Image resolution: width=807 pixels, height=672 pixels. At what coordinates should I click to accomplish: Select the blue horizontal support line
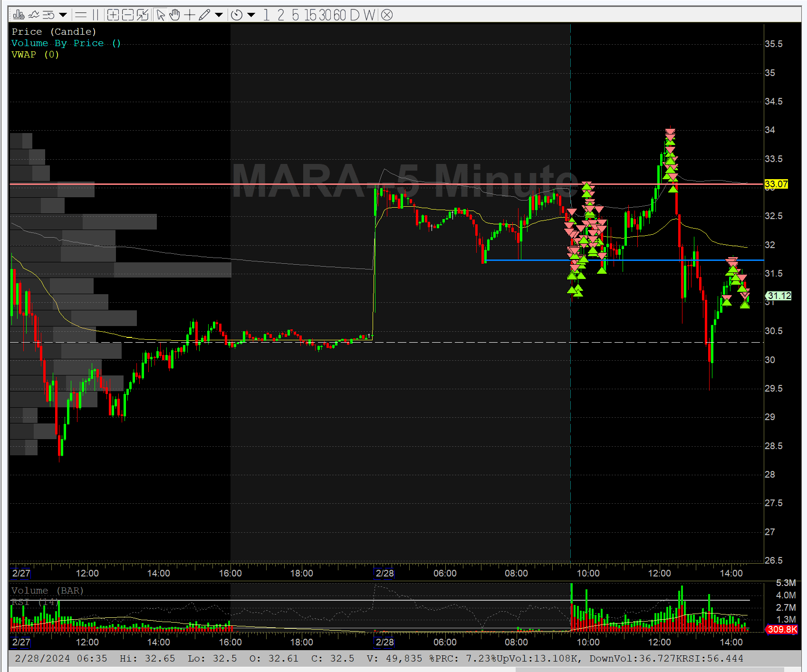tap(624, 260)
